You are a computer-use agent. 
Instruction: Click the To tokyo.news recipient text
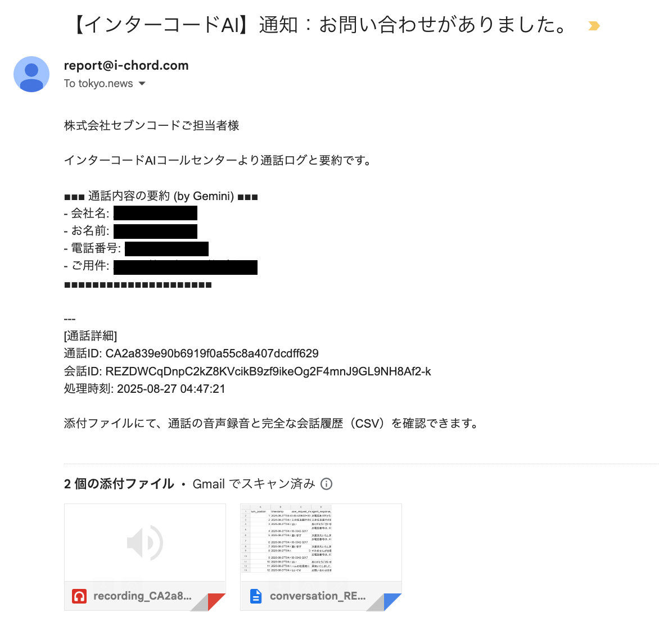[x=98, y=84]
